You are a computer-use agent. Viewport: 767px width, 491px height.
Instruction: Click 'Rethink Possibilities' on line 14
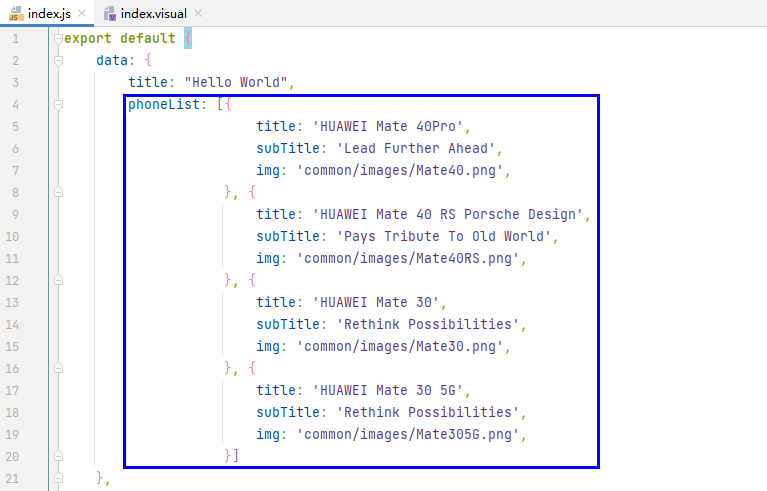428,324
